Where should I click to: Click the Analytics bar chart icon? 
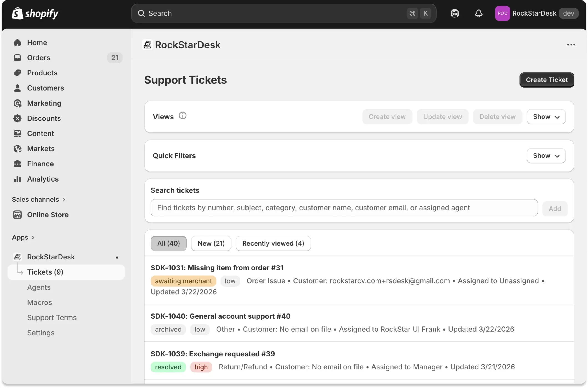(17, 179)
